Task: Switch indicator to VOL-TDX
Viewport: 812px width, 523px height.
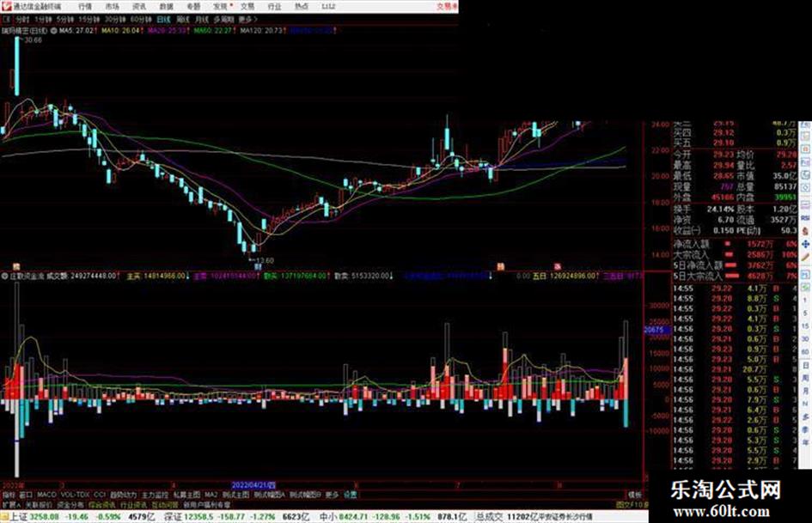Action: [75, 495]
